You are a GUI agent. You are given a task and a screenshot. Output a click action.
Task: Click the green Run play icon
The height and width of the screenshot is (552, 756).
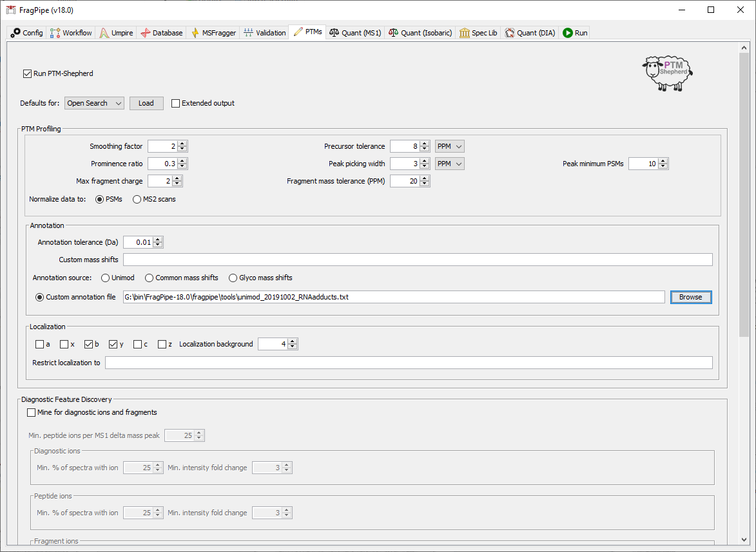(567, 33)
